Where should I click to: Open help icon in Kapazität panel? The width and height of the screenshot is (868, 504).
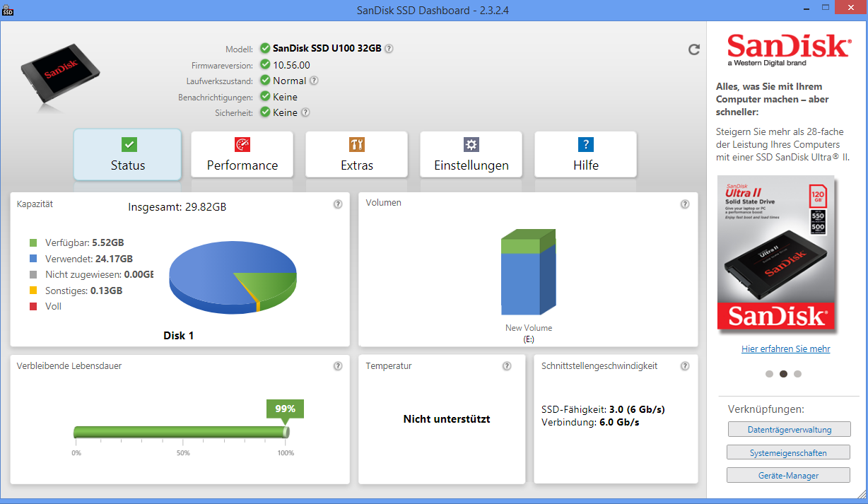pyautogui.click(x=338, y=204)
